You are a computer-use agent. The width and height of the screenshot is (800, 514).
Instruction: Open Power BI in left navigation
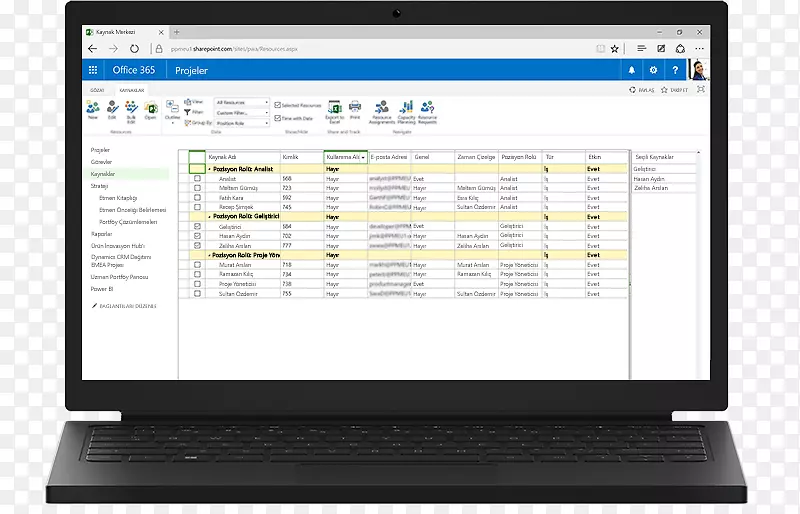[102, 289]
